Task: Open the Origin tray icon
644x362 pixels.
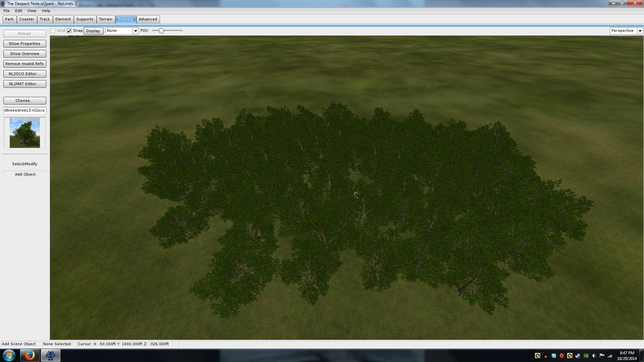Action: (562, 356)
